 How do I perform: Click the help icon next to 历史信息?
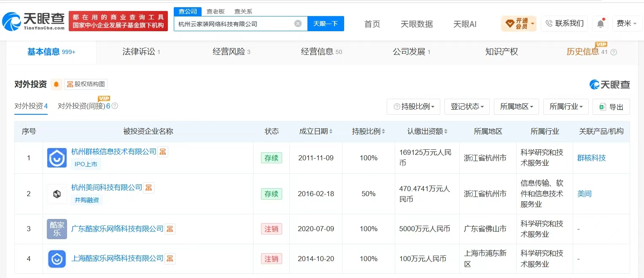point(614,52)
